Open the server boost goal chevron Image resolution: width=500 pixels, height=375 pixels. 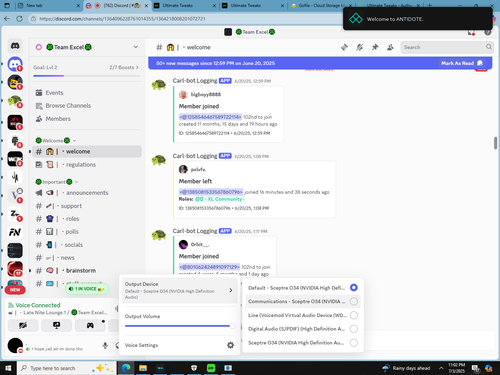(x=137, y=67)
